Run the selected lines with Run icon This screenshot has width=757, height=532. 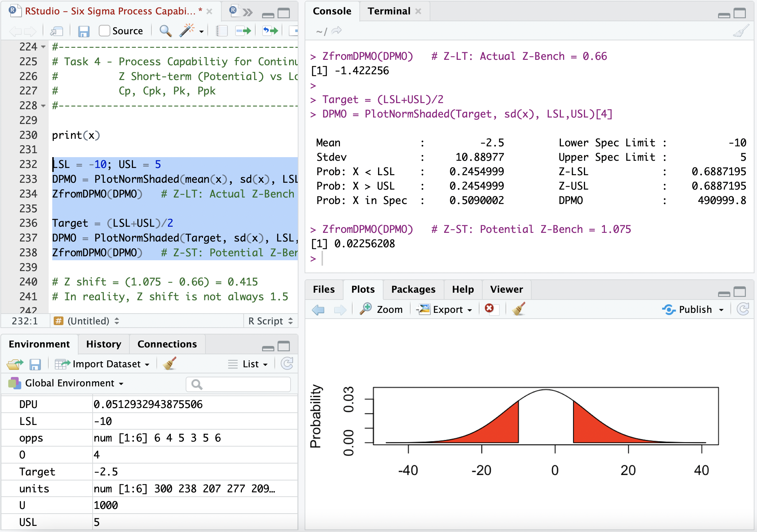pos(243,31)
